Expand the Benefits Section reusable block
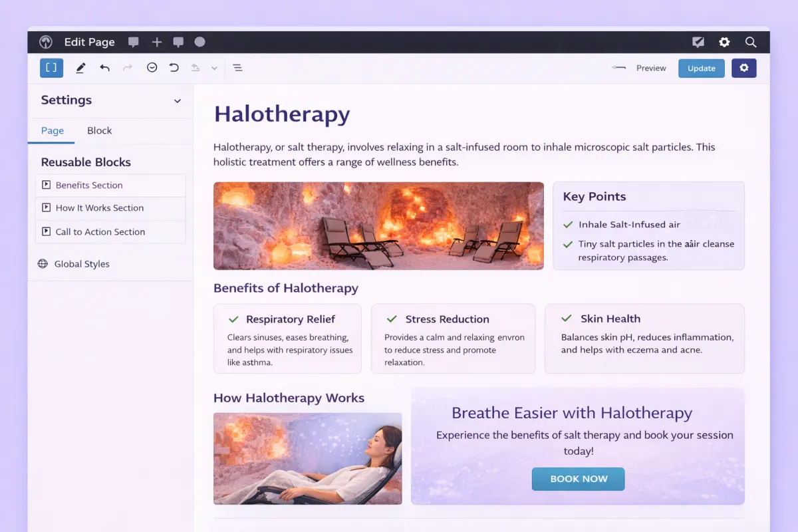The height and width of the screenshot is (532, 798). pos(46,185)
